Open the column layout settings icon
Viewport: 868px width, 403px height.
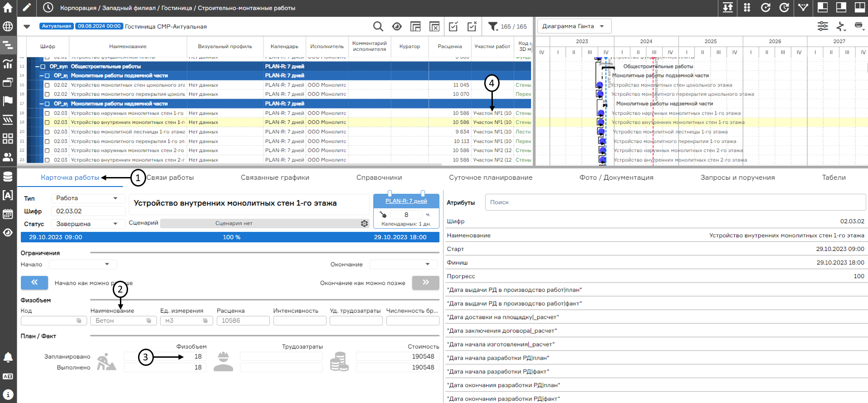coord(415,27)
